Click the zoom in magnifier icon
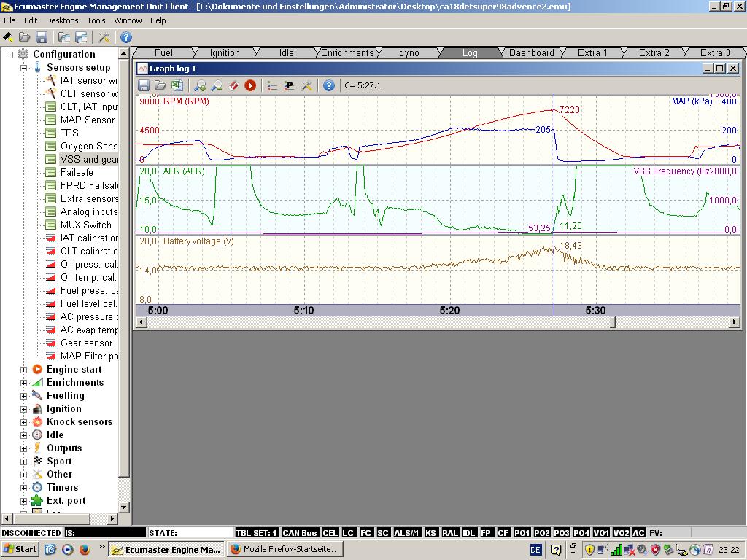This screenshot has width=747, height=560. 199,85
